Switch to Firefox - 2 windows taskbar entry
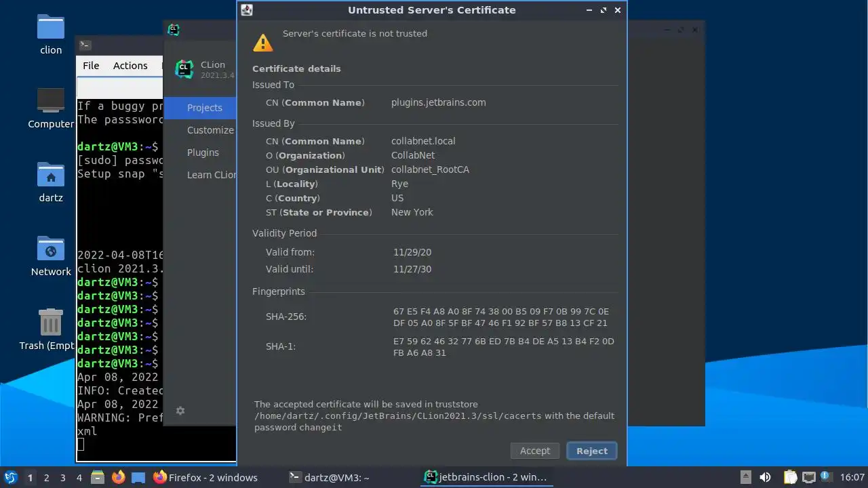The height and width of the screenshot is (488, 868). [205, 478]
